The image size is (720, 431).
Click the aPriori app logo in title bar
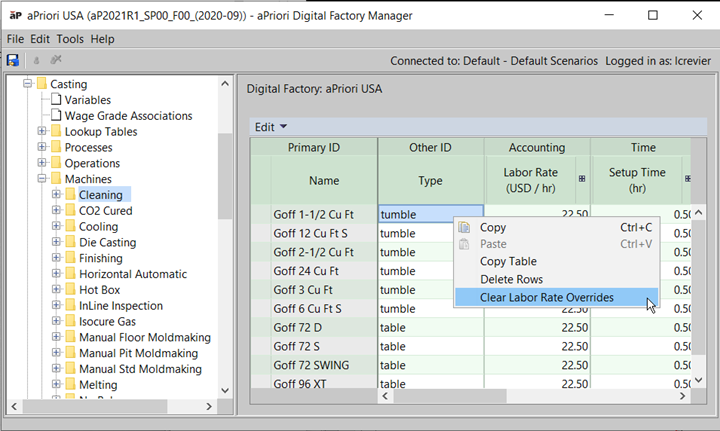[16, 16]
